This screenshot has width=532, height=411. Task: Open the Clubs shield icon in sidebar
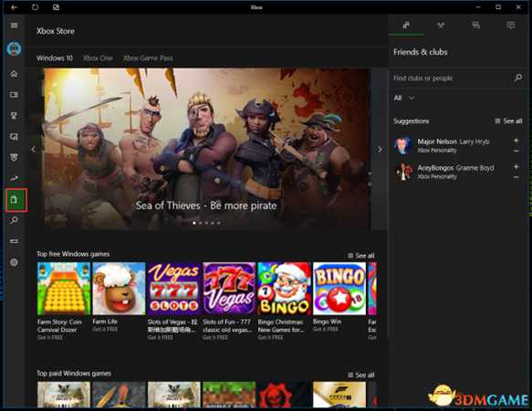coord(14,157)
